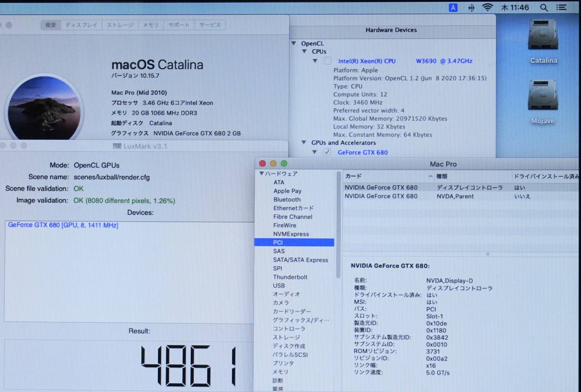Select Ethernetカード in hardware sidebar
The image size is (581, 392).
293,208
